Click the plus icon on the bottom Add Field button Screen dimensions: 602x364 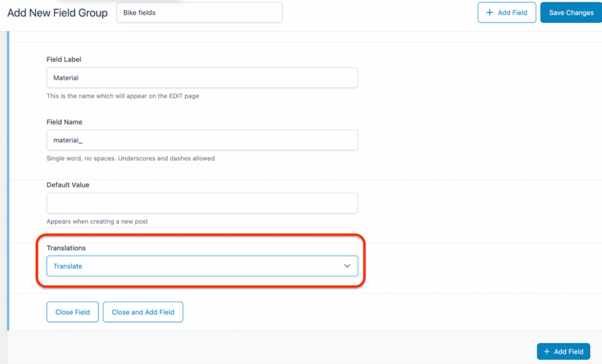pos(546,351)
